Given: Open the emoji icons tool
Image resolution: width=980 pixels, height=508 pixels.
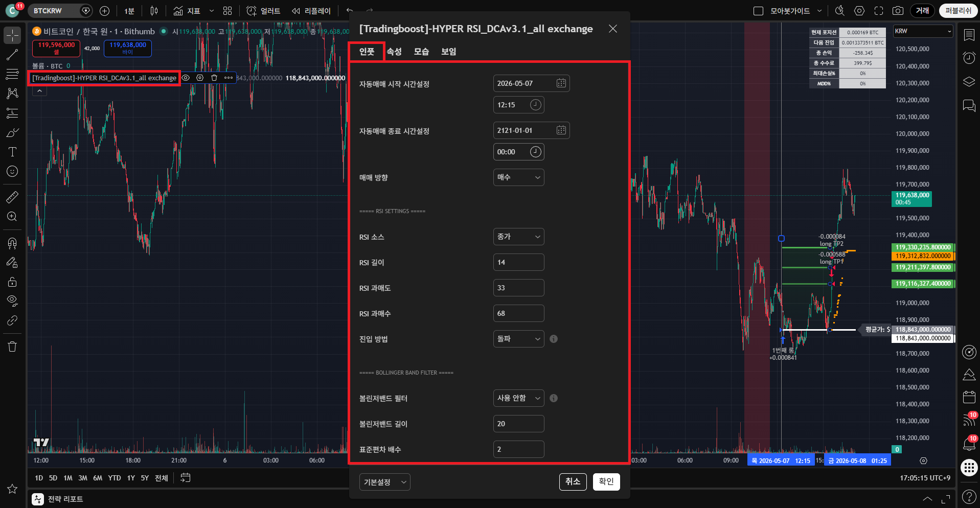Looking at the screenshot, I should tap(12, 171).
